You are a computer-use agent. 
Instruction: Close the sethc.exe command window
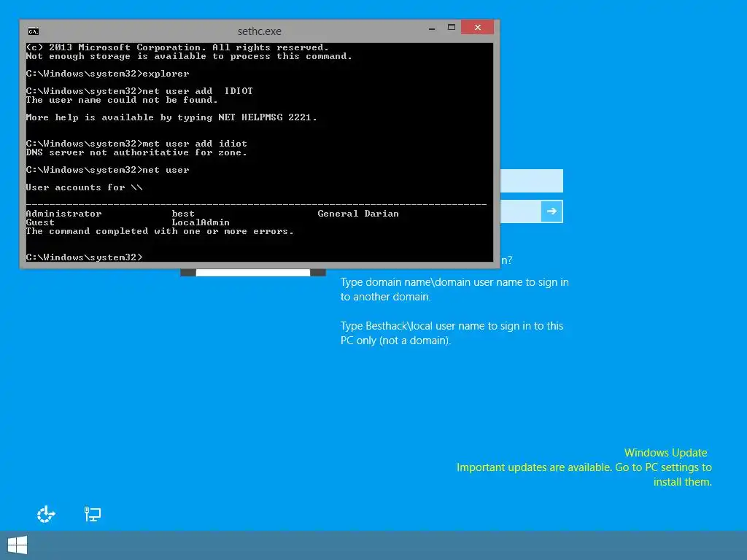point(477,28)
